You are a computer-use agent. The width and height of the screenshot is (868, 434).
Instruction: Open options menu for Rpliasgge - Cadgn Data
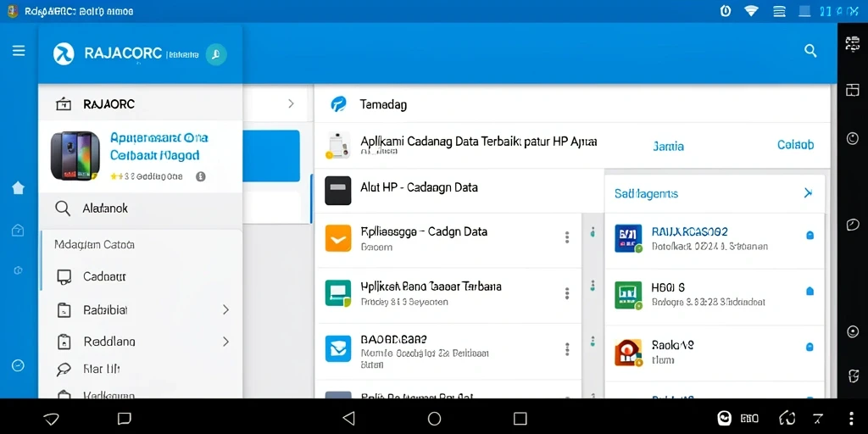pyautogui.click(x=567, y=237)
